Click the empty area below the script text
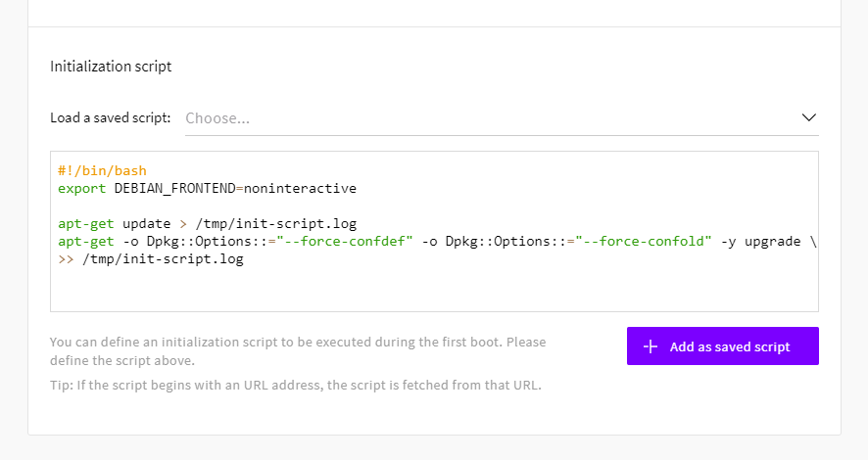The width and height of the screenshot is (868, 460). point(431,291)
